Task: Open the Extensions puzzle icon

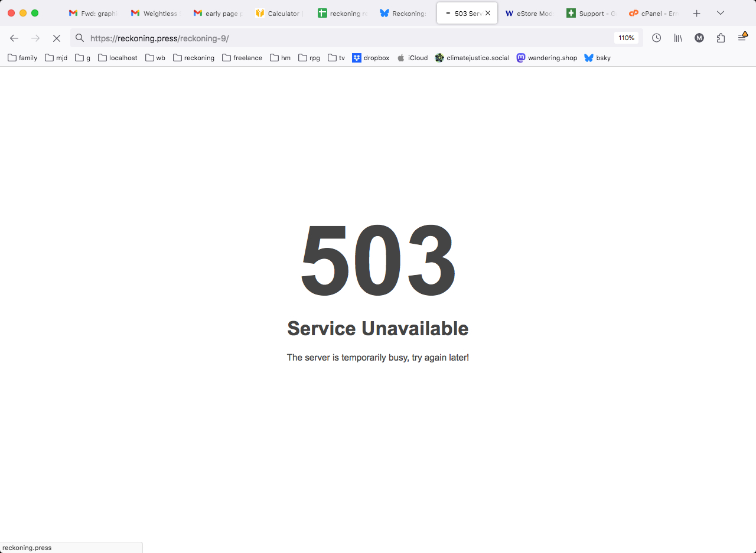Action: tap(721, 38)
